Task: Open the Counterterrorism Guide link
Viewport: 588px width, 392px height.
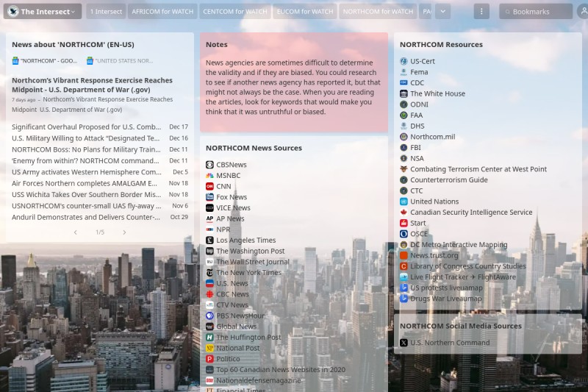Action: pos(449,180)
